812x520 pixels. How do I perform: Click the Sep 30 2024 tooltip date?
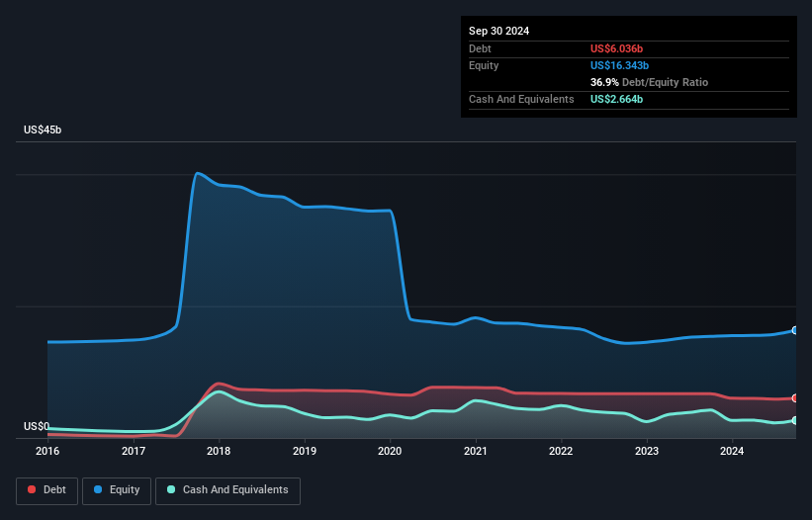[498, 31]
